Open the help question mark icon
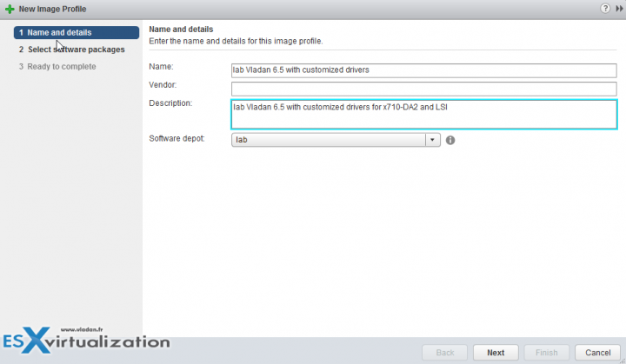Screen dimensions: 626x364 pyautogui.click(x=605, y=9)
